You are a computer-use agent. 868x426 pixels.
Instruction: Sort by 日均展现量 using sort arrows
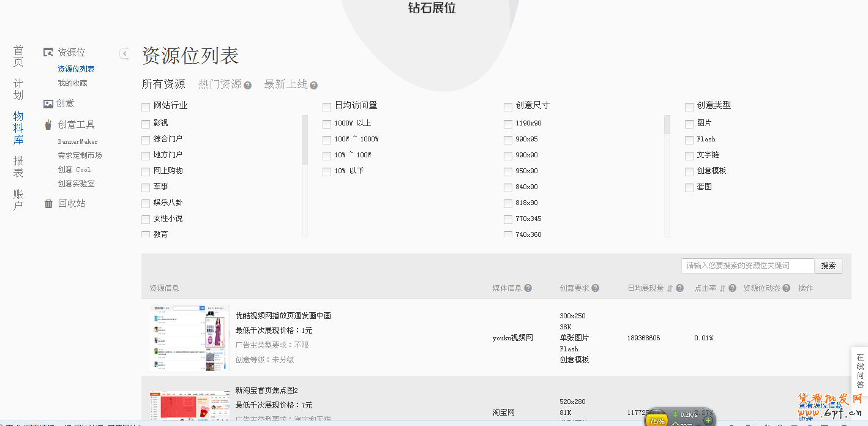point(670,288)
